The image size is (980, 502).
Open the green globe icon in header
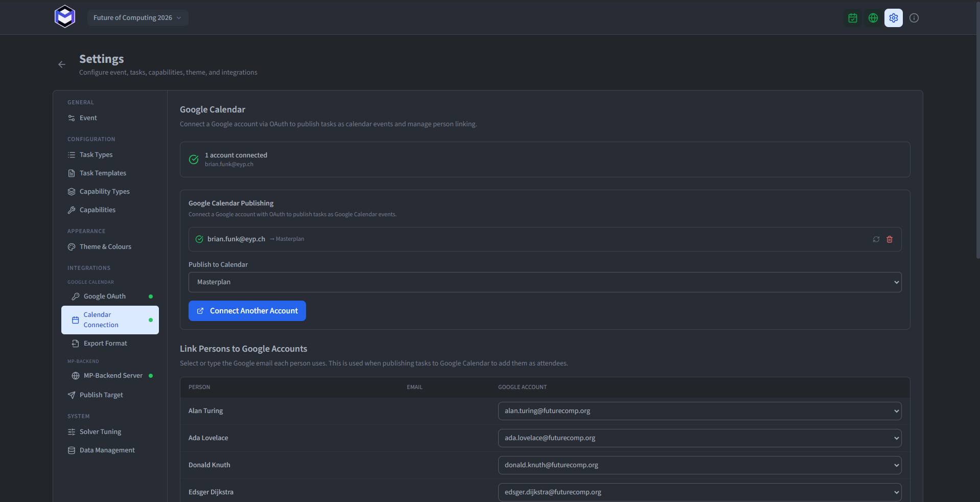873,18
